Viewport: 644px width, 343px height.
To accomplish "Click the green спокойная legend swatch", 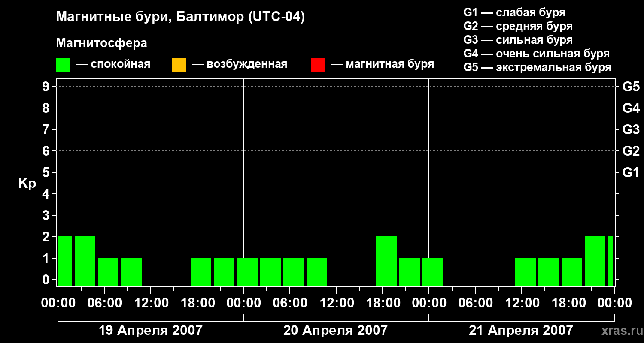I will [63, 65].
